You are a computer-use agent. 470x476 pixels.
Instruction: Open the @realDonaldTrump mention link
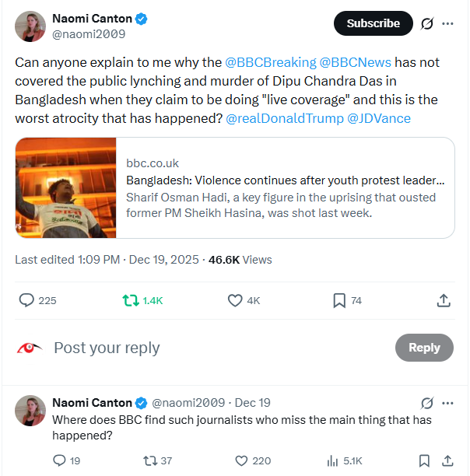pos(283,118)
